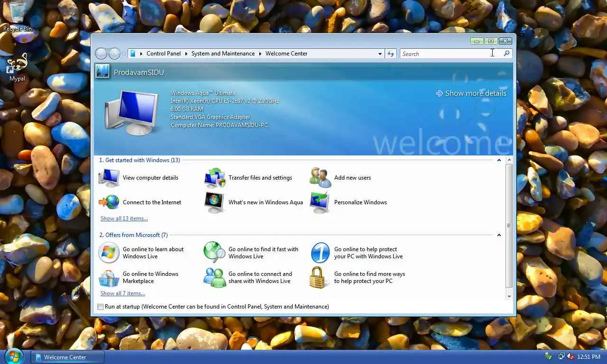607x364 pixels.
Task: Click Show all 13 items link
Action: tap(124, 218)
